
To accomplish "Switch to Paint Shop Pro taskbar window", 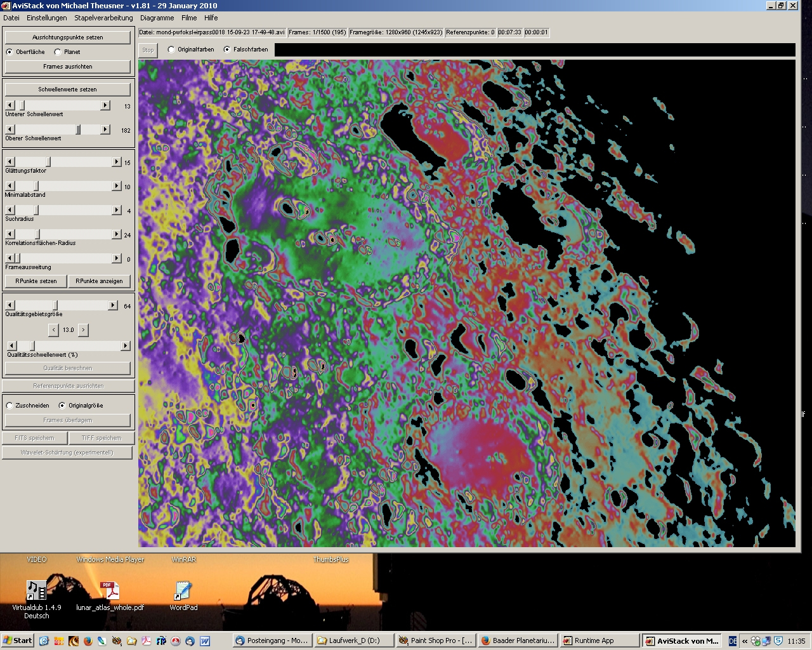I will click(435, 641).
